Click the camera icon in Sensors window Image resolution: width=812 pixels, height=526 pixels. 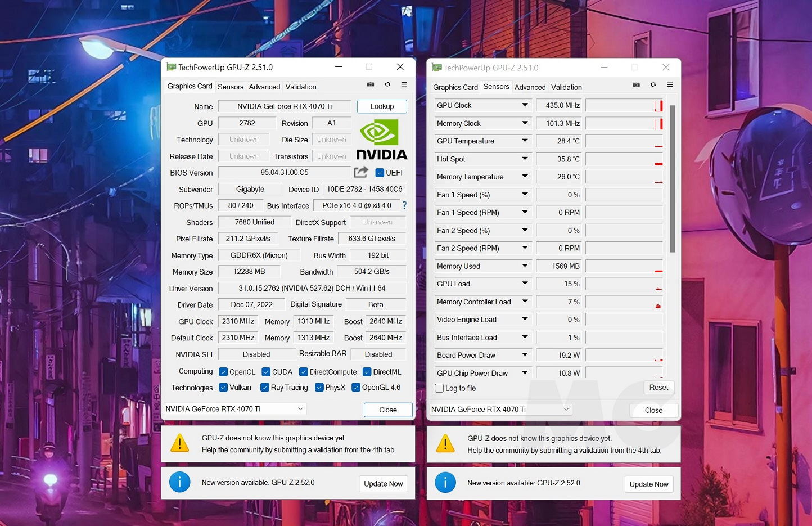click(636, 85)
